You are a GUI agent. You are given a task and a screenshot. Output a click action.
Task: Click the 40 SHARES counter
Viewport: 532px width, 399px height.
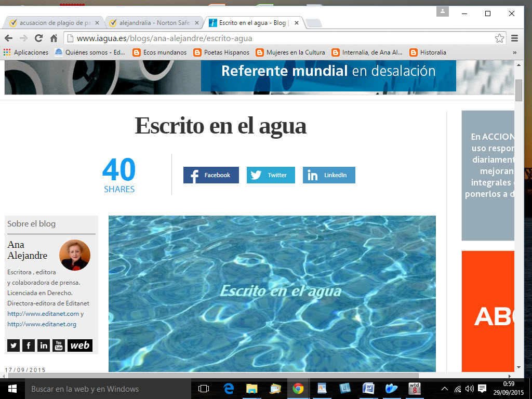click(x=119, y=175)
